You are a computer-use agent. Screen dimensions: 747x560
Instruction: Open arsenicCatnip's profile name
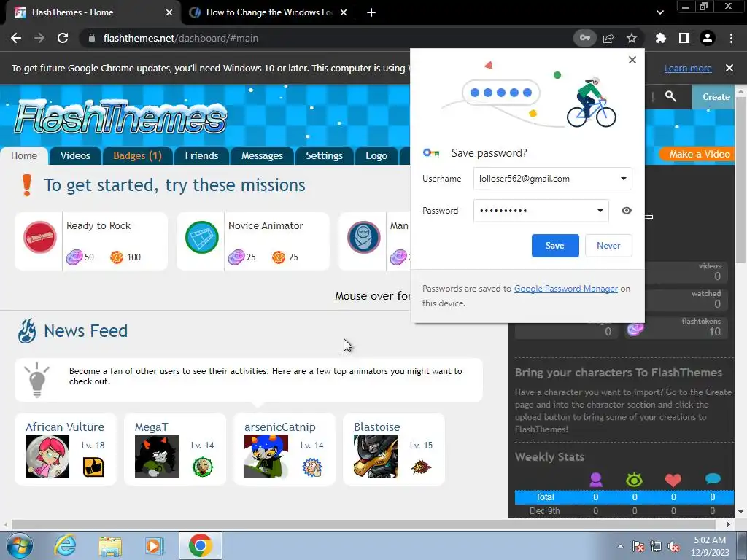pos(279,427)
